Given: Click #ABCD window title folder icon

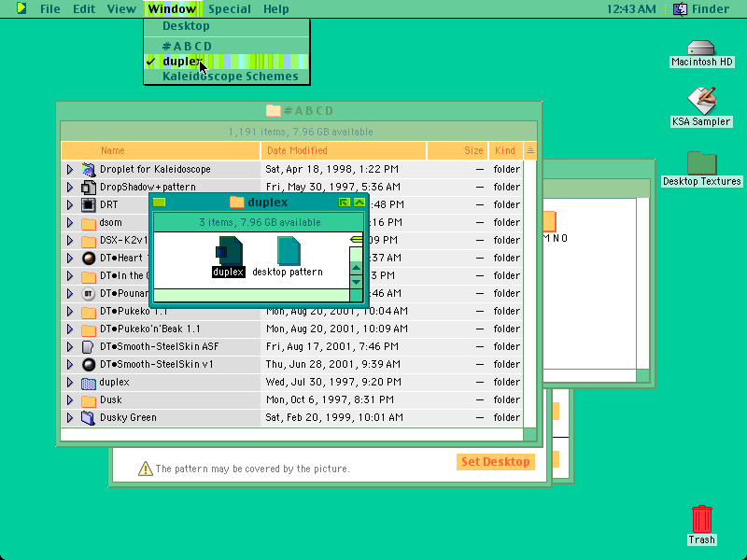Looking at the screenshot, I should [x=273, y=110].
